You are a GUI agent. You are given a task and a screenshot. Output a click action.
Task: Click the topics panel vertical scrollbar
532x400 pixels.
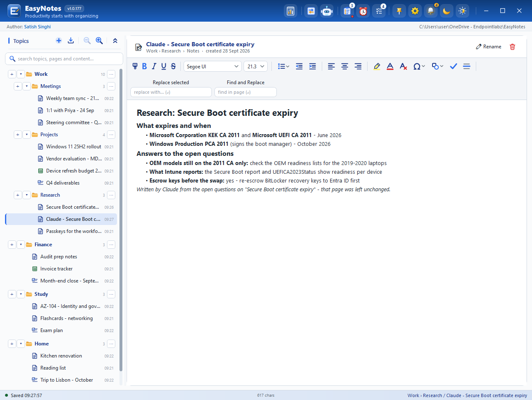(121, 220)
